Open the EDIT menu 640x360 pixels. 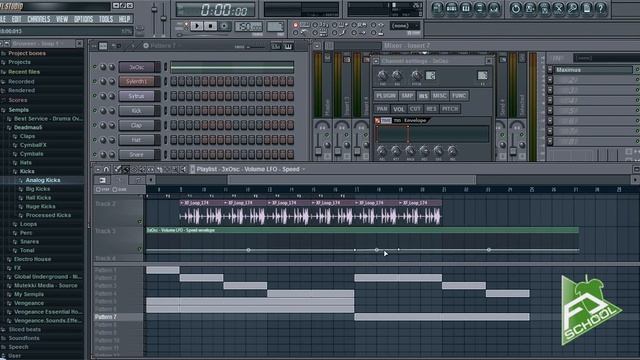click(16, 19)
